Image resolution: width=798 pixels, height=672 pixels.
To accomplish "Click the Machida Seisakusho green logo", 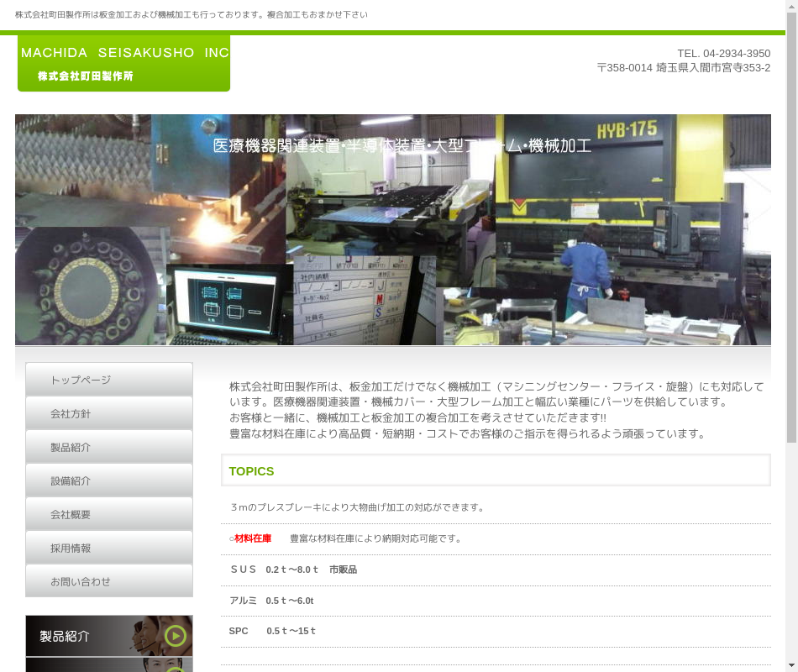I will tap(123, 63).
